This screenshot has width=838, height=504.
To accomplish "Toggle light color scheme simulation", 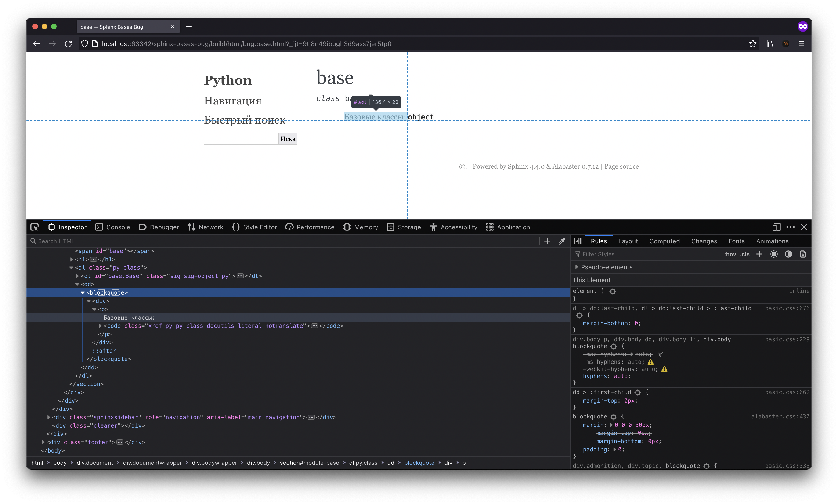I will click(x=774, y=254).
